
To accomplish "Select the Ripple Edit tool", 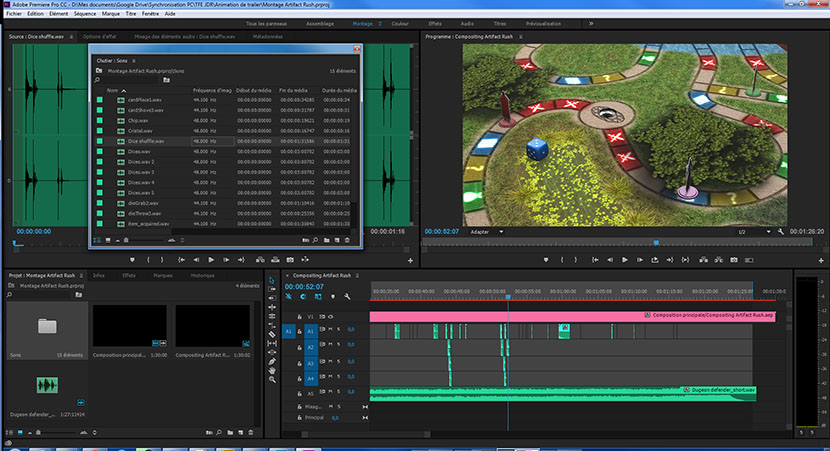I will pyautogui.click(x=272, y=298).
